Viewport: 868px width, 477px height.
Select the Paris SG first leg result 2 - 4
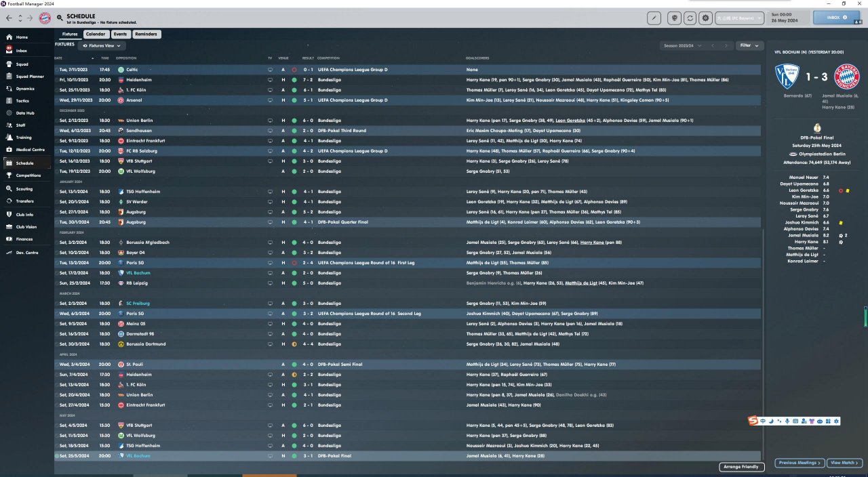(308, 262)
